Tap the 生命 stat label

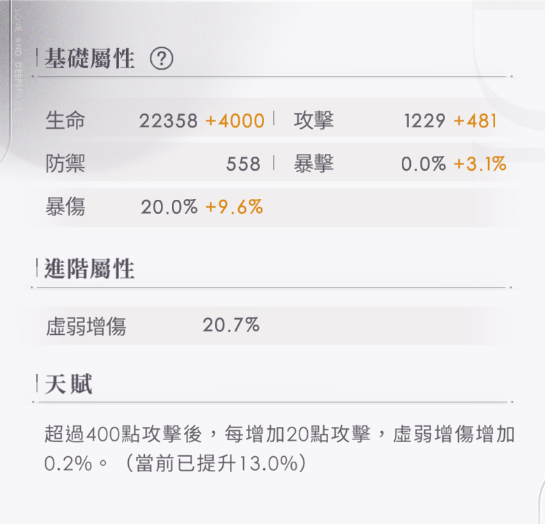tap(65, 120)
